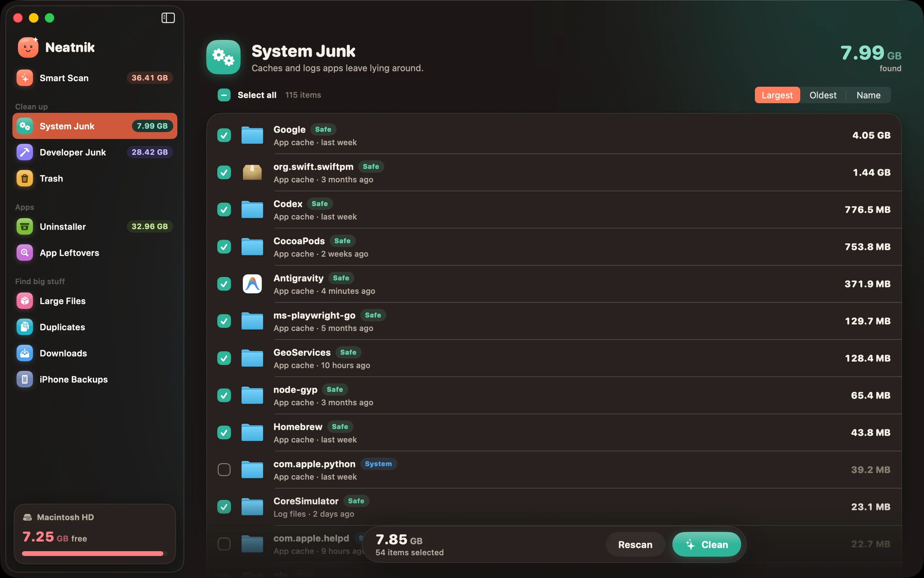Click the Safe badge on Antigravity
Image resolution: width=924 pixels, height=578 pixels.
click(x=341, y=278)
